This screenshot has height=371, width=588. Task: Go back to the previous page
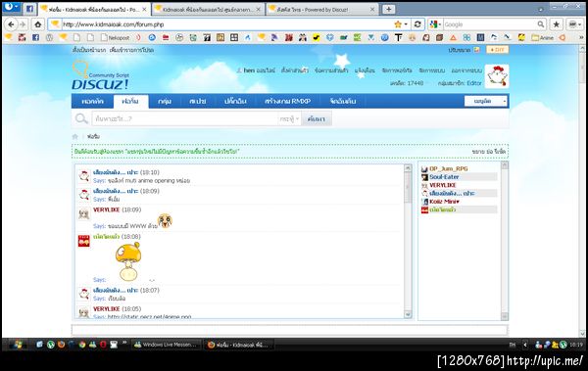pyautogui.click(x=11, y=24)
